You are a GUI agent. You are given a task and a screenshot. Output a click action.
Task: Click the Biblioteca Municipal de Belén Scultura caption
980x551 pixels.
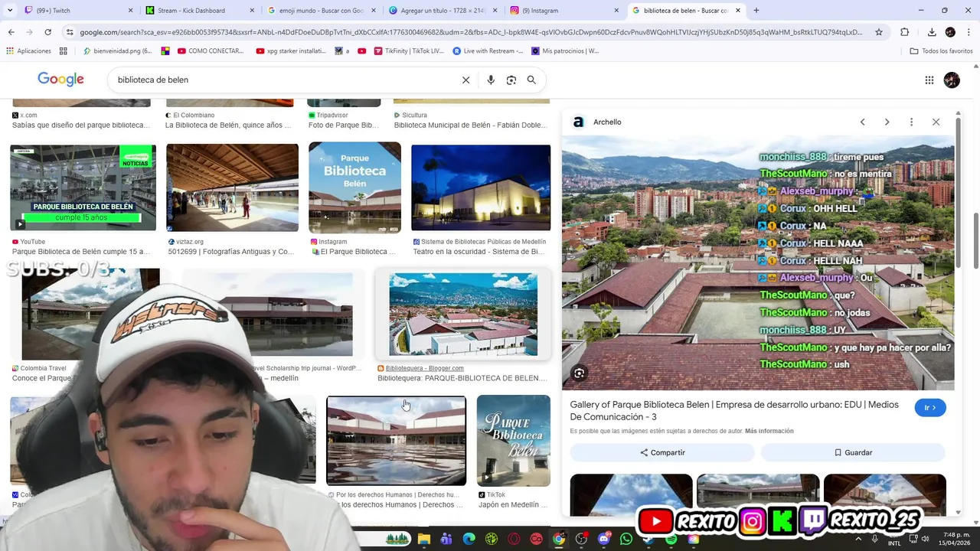pyautogui.click(x=471, y=126)
